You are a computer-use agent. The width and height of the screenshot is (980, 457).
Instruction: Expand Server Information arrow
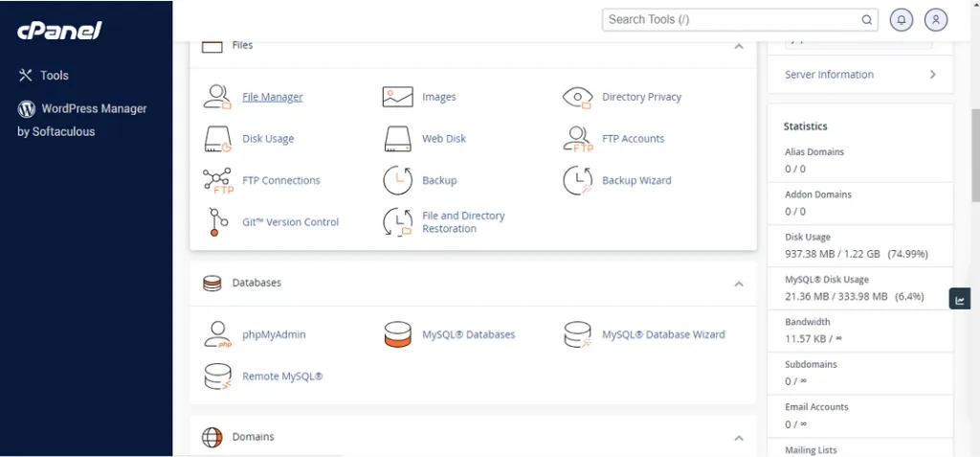coord(932,75)
